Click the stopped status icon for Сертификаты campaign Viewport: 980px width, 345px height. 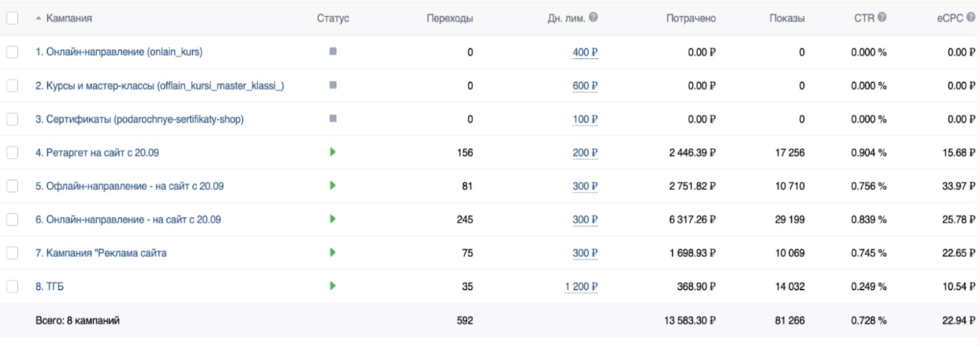(332, 118)
